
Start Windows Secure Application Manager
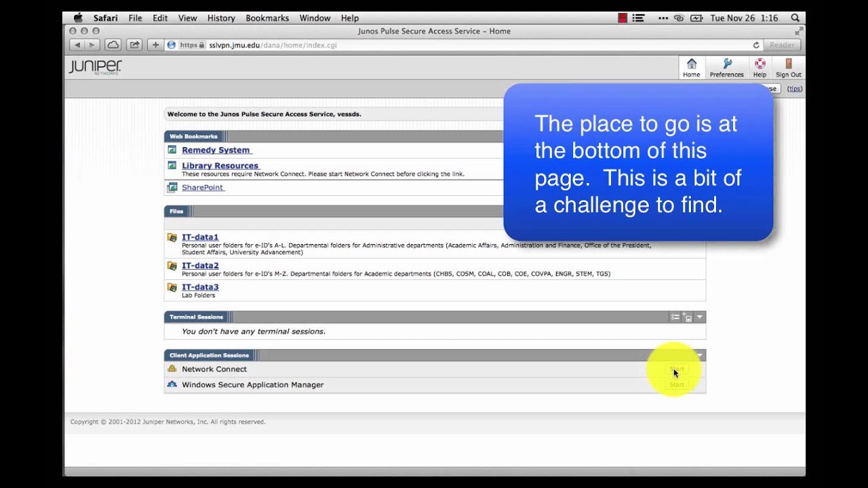tap(677, 384)
